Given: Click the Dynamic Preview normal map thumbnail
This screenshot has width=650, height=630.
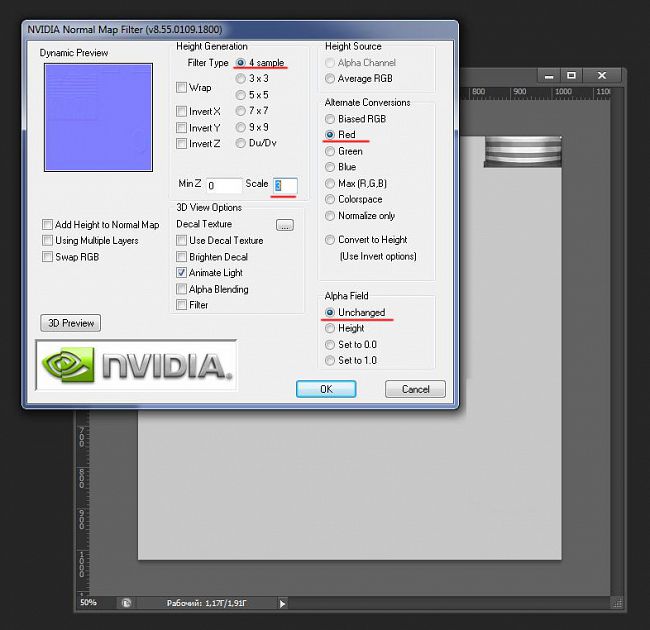Looking at the screenshot, I should pyautogui.click(x=98, y=118).
